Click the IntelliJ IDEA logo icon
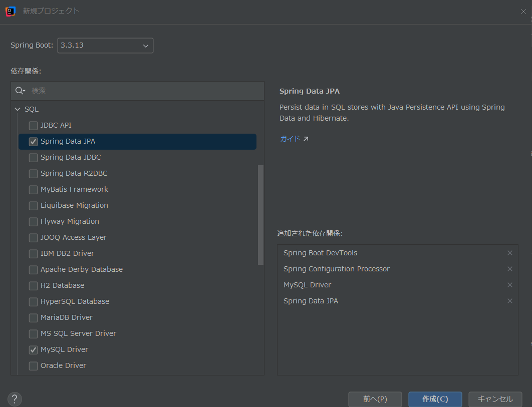Screen dimensions: 532x407 10,11
